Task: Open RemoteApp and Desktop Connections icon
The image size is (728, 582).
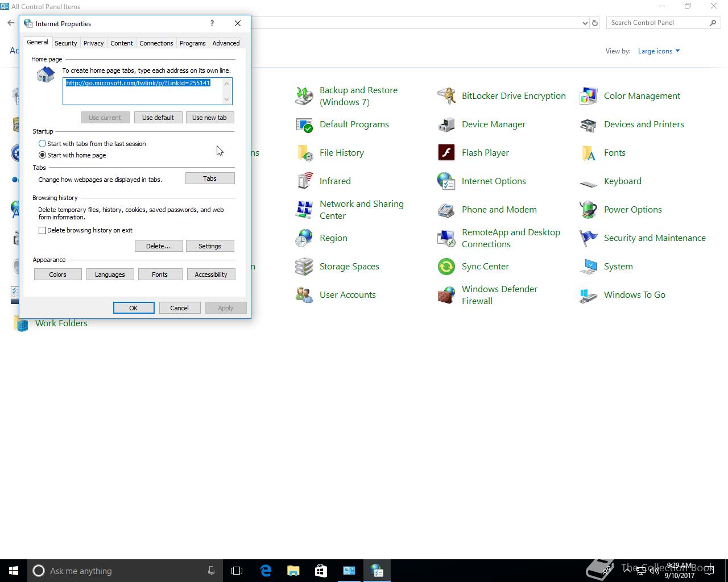Action: 446,238
